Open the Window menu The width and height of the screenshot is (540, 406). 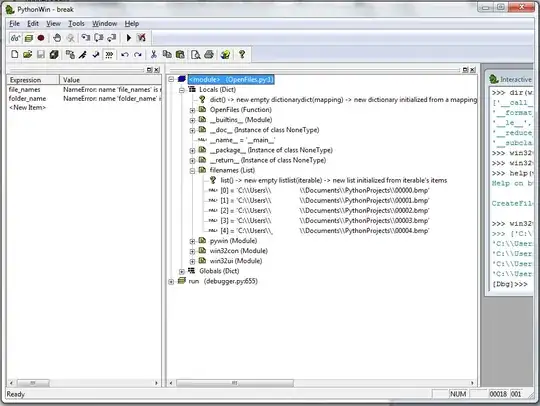tap(104, 24)
